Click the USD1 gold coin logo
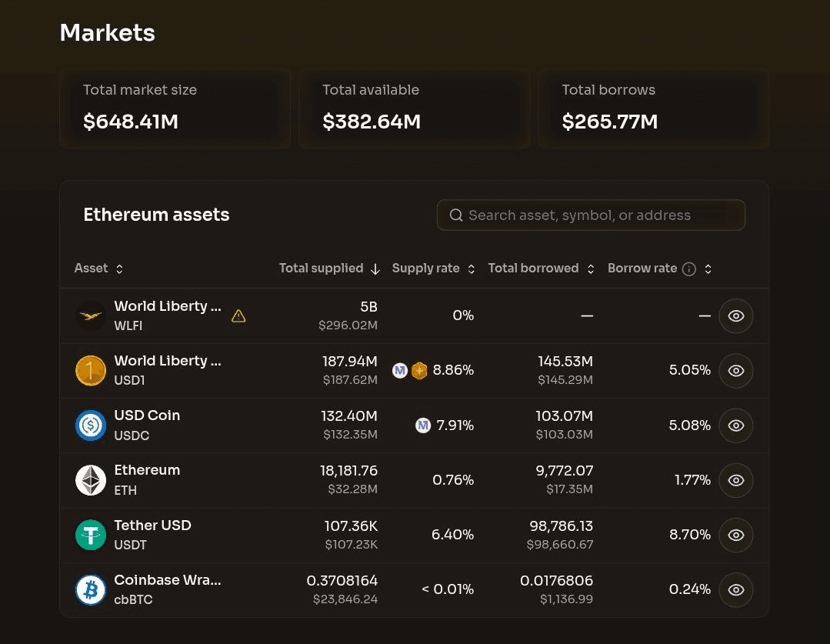Screen dimensions: 830x644 pyautogui.click(x=91, y=371)
